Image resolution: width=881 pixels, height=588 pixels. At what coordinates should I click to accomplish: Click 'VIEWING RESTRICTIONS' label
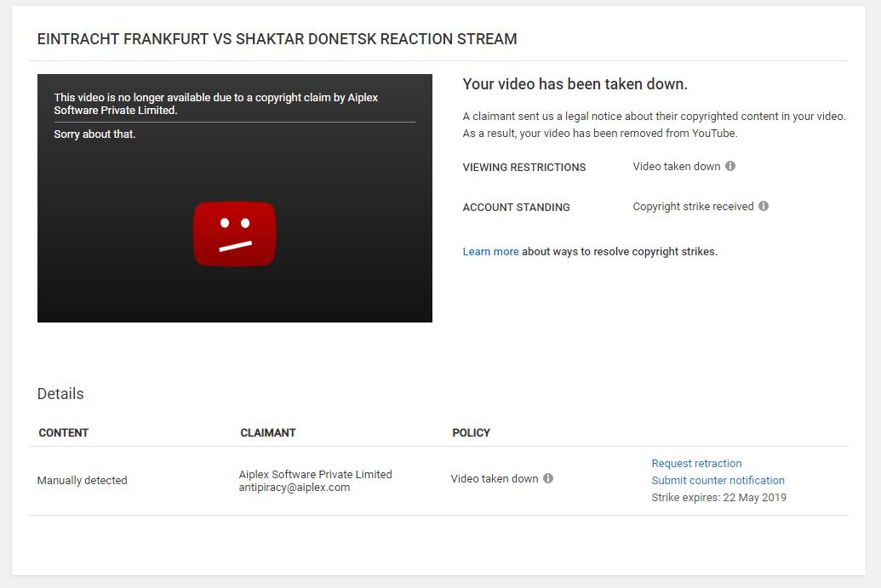(x=523, y=168)
